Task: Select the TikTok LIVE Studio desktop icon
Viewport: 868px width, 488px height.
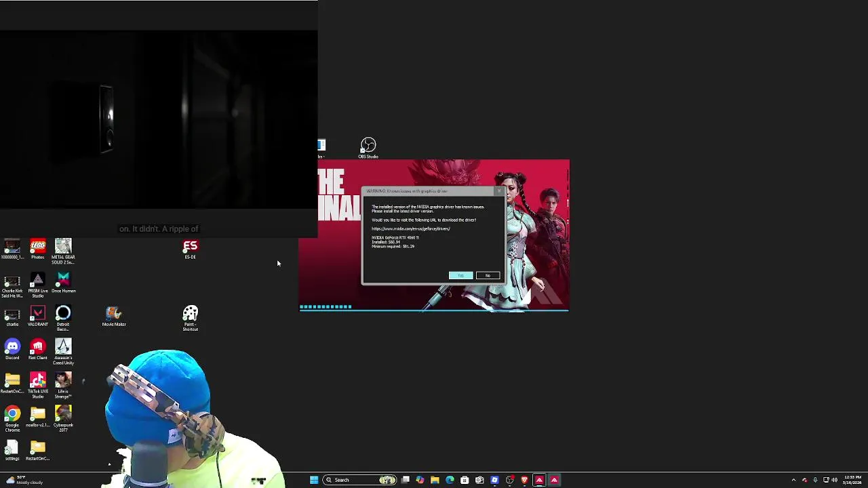Action: point(37,386)
